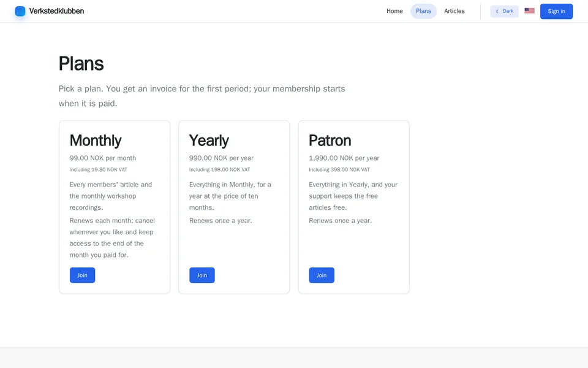
Task: Click the "Pick a plan" intro paragraph
Action: 202,96
